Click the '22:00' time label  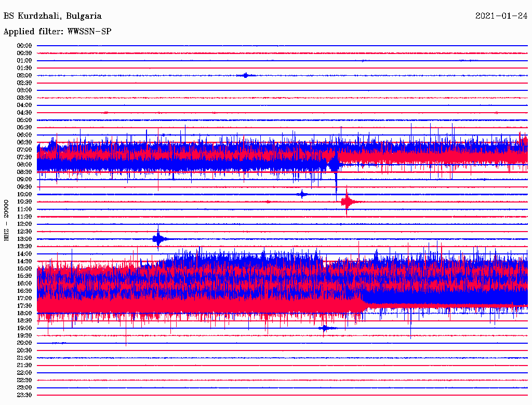(x=24, y=373)
